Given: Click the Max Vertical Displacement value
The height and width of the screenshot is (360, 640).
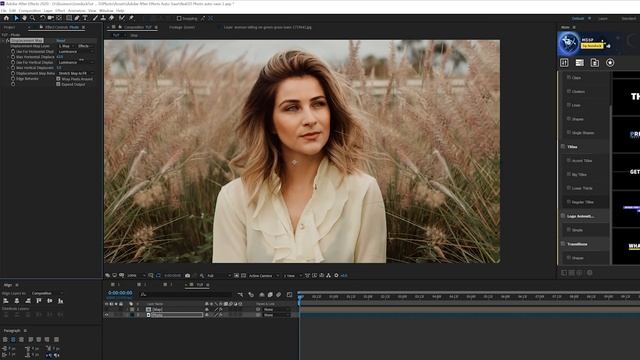Looking at the screenshot, I should [59, 68].
